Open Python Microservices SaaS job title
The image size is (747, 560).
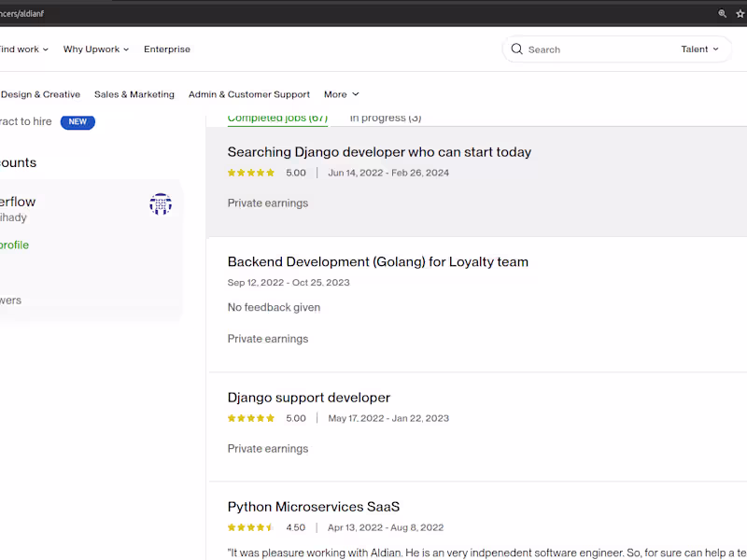(314, 507)
